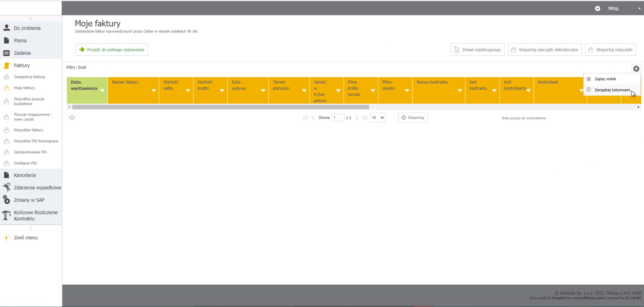The image size is (644, 307).
Task: Open Wszystkie pozycje budżetowe
Action: pyautogui.click(x=29, y=101)
